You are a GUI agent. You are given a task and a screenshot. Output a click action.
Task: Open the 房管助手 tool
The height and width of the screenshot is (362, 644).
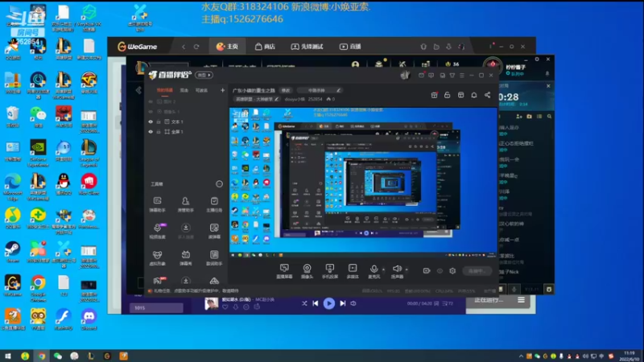click(x=185, y=204)
